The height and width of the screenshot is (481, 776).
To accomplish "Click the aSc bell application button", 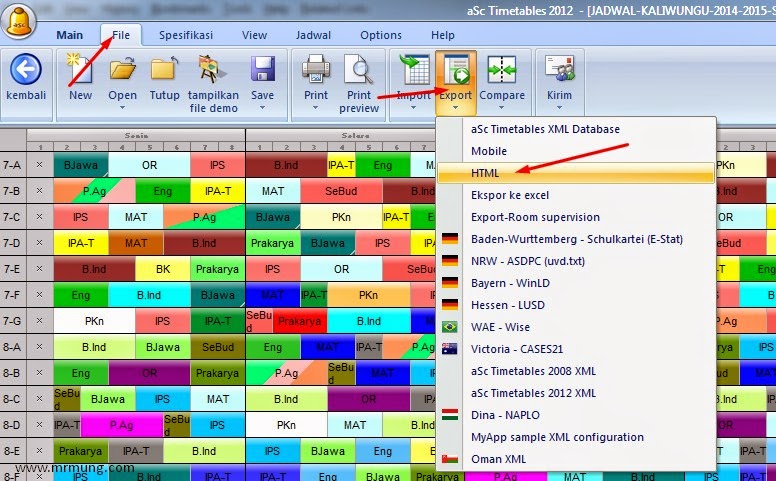I will 18,21.
